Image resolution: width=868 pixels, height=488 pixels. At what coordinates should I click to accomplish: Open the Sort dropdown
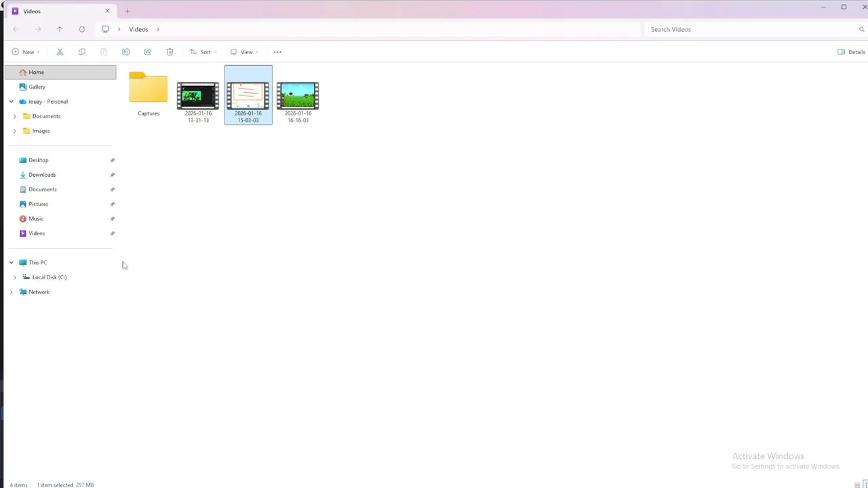pyautogui.click(x=203, y=52)
